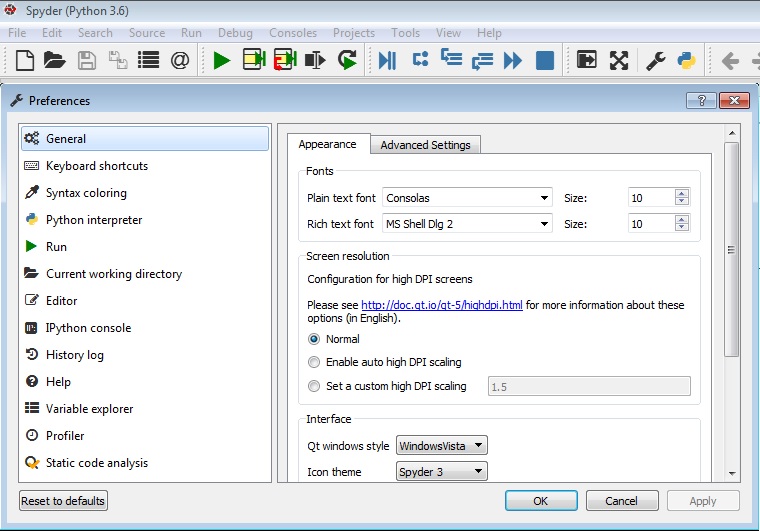Click the Run current cell icon
Viewport: 760px width, 531px height.
tap(254, 60)
